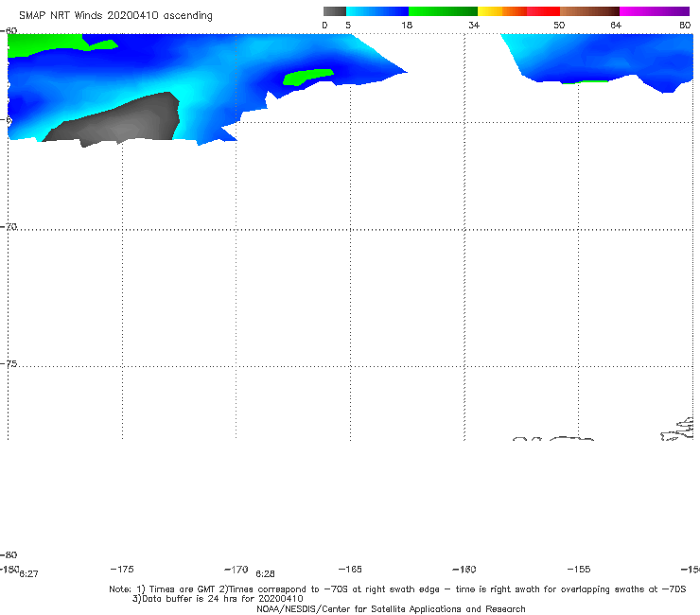The width and height of the screenshot is (700, 615).
Task: Click the large green wind area at top-left corner
Action: click(x=44, y=44)
